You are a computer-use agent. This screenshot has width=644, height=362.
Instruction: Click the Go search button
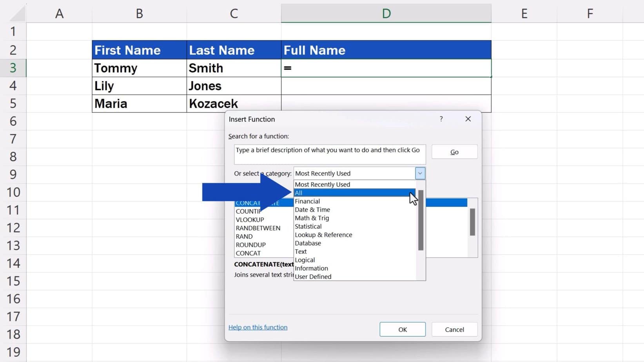(454, 152)
